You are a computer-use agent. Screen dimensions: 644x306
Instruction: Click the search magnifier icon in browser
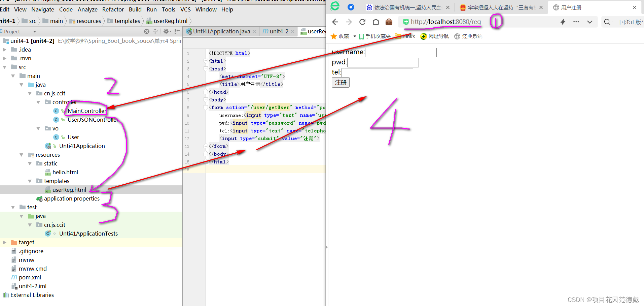607,22
